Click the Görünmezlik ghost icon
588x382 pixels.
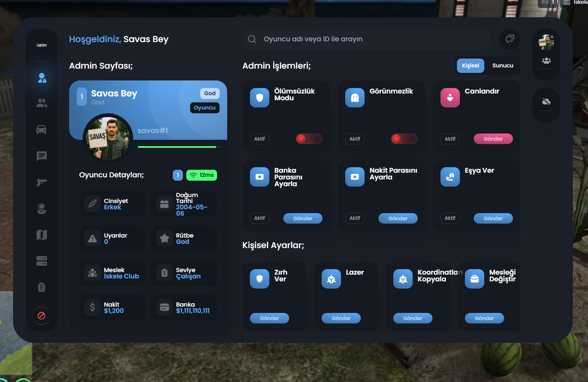[355, 98]
